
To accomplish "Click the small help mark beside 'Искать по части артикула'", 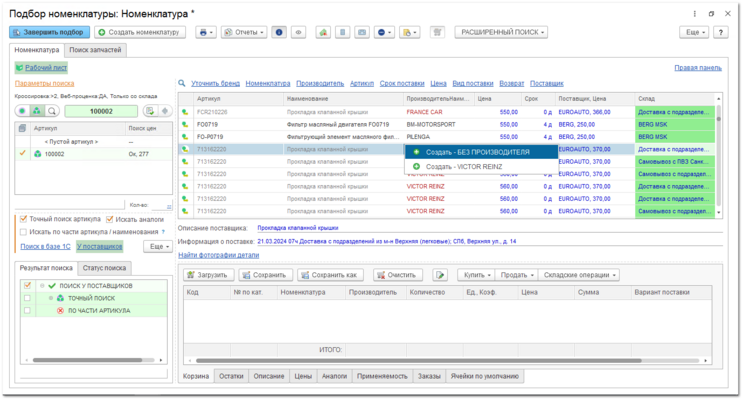I will pos(163,232).
